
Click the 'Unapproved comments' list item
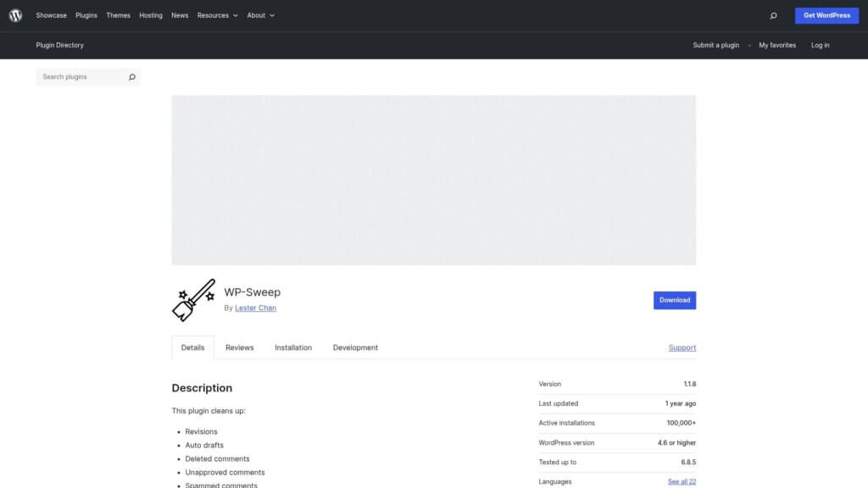coord(225,472)
